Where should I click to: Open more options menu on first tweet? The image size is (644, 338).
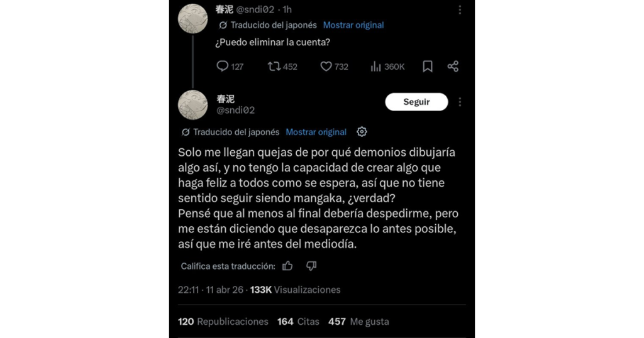(x=460, y=10)
